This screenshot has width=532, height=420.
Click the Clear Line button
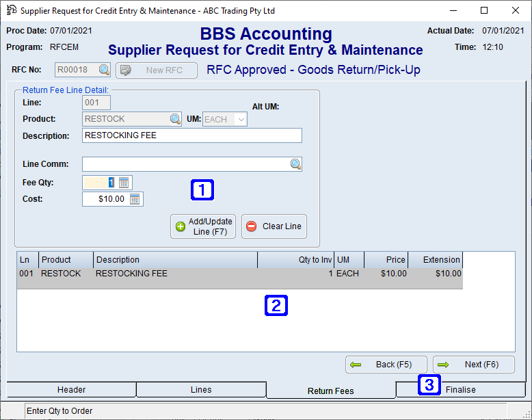point(274,226)
